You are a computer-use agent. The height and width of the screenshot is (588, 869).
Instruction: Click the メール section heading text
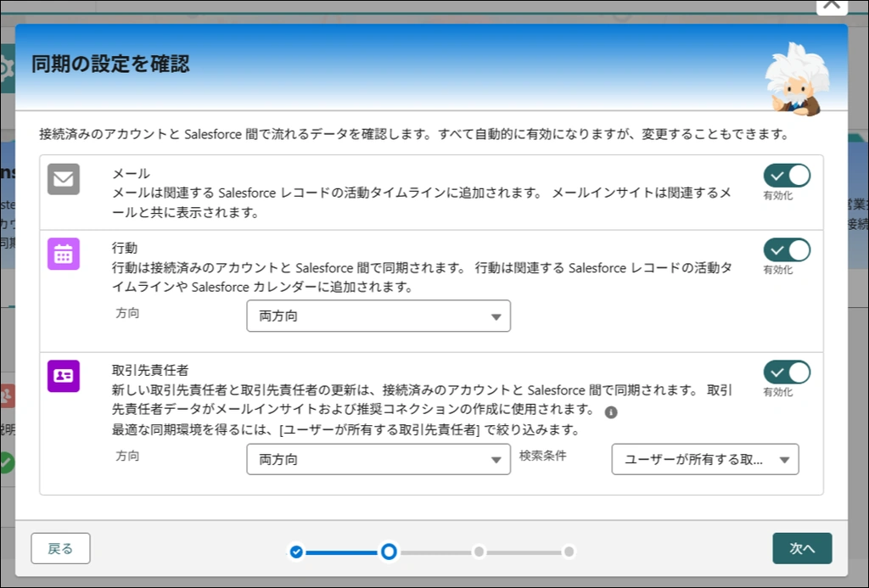131,173
